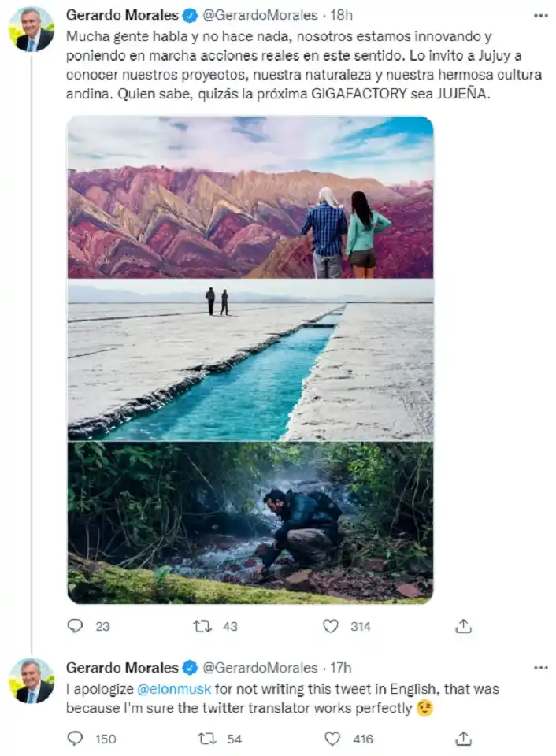View the forest stream photo
The height and width of the screenshot is (756, 556).
pyautogui.click(x=250, y=522)
